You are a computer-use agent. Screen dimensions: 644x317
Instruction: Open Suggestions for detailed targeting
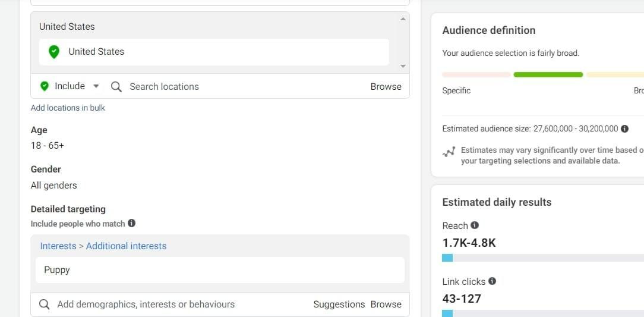tap(339, 305)
